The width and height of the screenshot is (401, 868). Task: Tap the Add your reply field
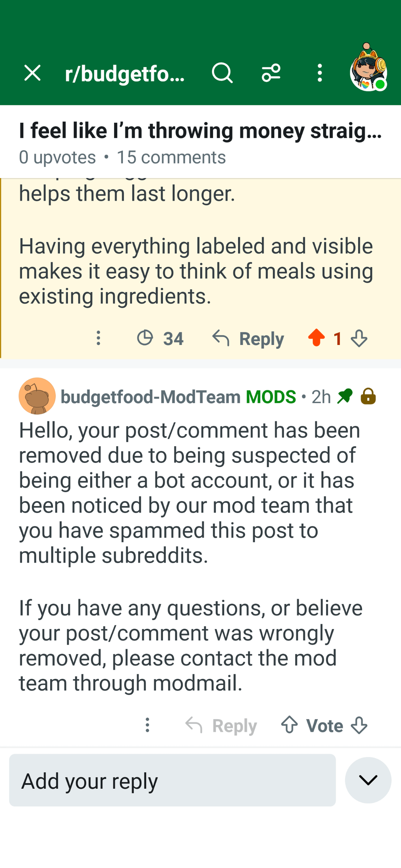click(172, 780)
